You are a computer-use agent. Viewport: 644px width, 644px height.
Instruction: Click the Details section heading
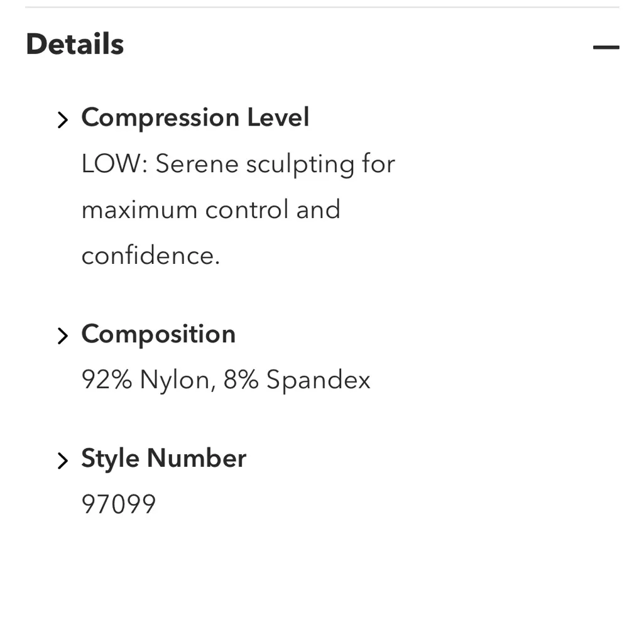(75, 44)
